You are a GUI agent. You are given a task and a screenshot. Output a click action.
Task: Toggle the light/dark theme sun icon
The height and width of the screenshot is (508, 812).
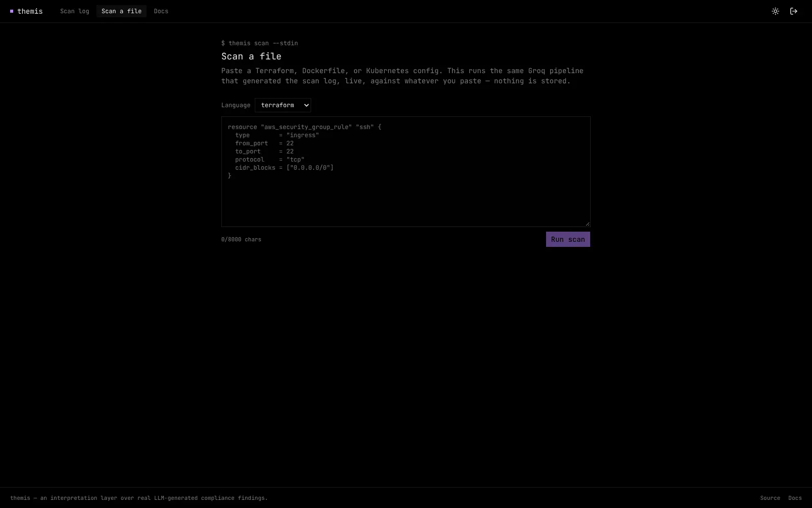click(775, 11)
